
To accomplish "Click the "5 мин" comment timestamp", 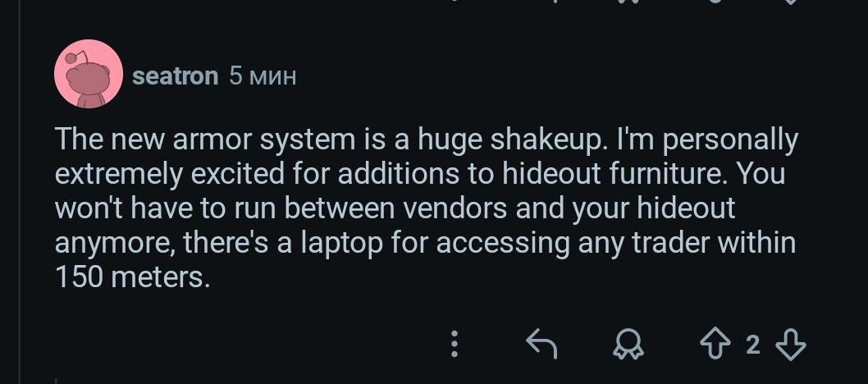I will [262, 76].
